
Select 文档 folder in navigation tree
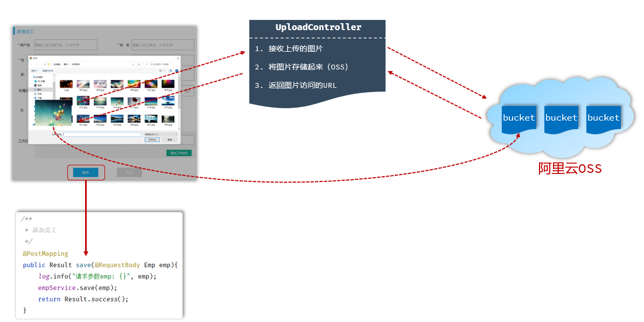(x=38, y=94)
